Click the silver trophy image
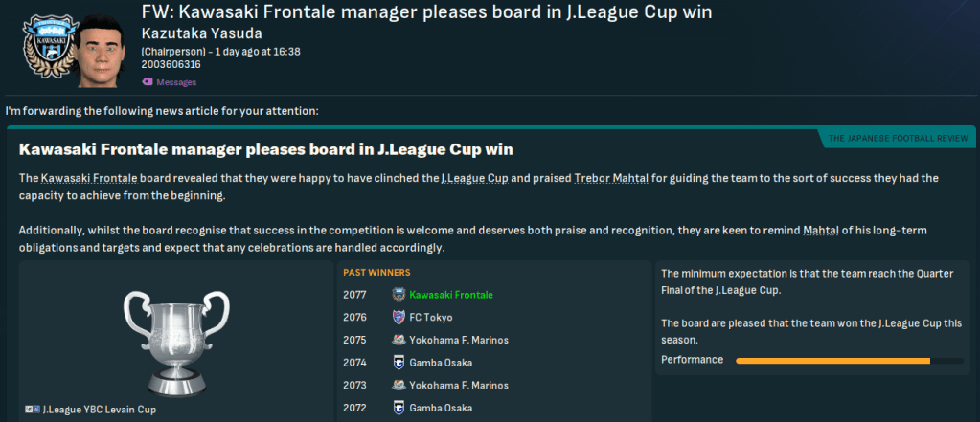980x422 pixels. [x=175, y=338]
